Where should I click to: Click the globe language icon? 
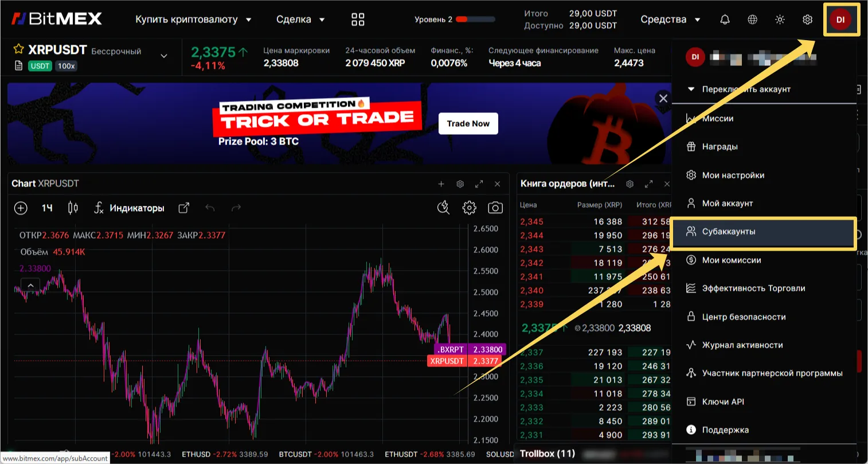coord(752,19)
